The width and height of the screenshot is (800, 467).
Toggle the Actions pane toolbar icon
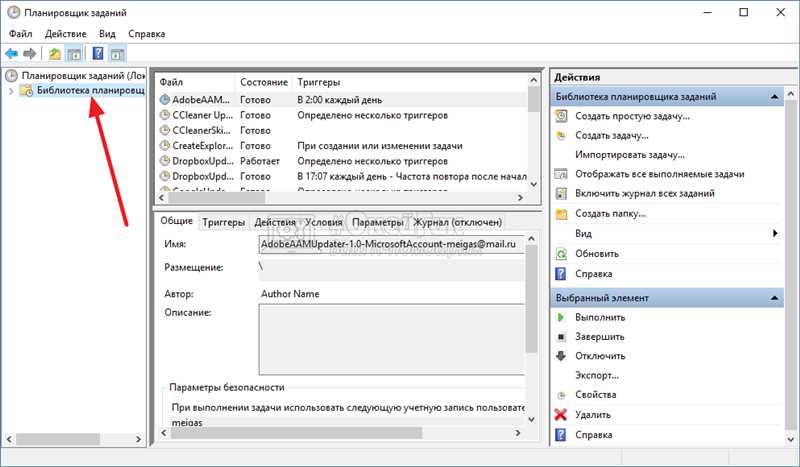117,53
